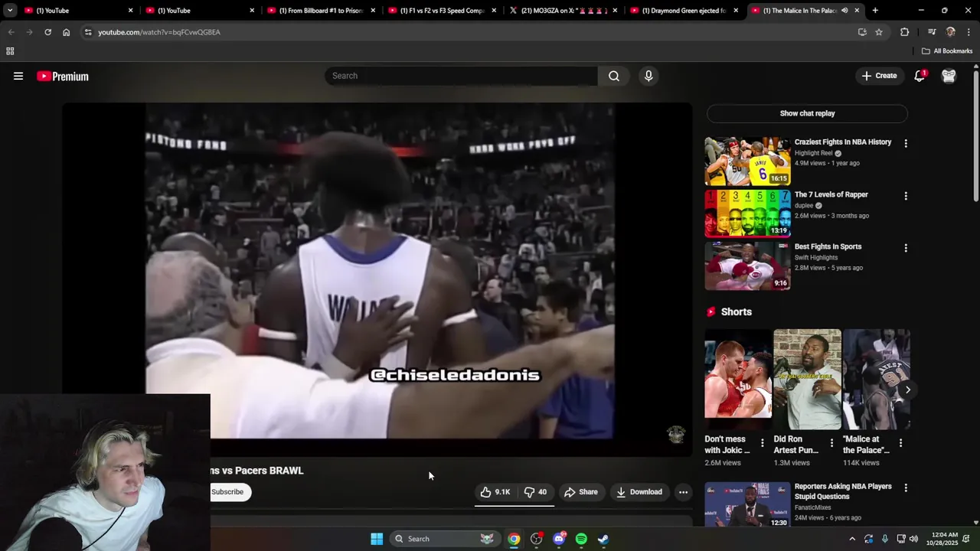
Task: Open Google Chrome taskbar icon
Action: point(514,539)
